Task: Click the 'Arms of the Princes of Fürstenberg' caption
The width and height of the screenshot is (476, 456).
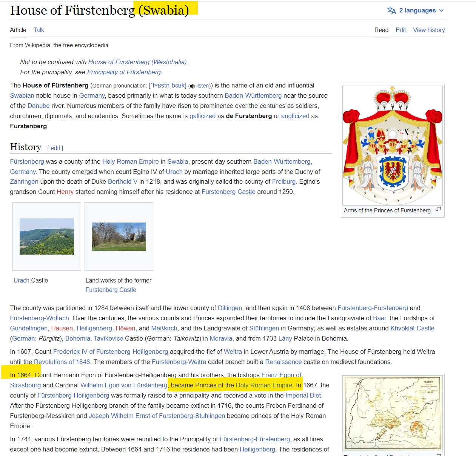Action: point(387,210)
